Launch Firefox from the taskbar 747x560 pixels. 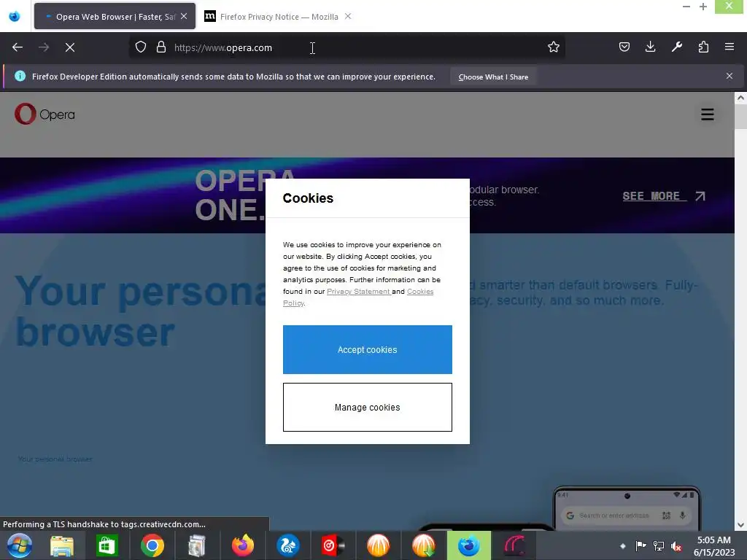tap(242, 545)
